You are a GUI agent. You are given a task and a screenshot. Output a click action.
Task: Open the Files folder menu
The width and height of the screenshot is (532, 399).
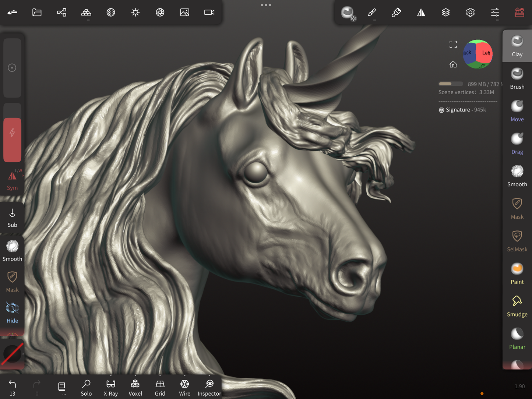click(37, 13)
